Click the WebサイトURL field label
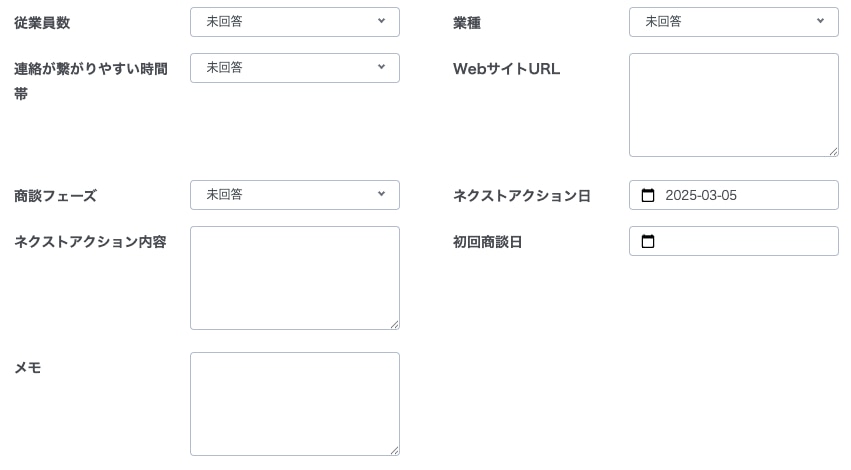This screenshot has height=470, width=851. (x=506, y=69)
